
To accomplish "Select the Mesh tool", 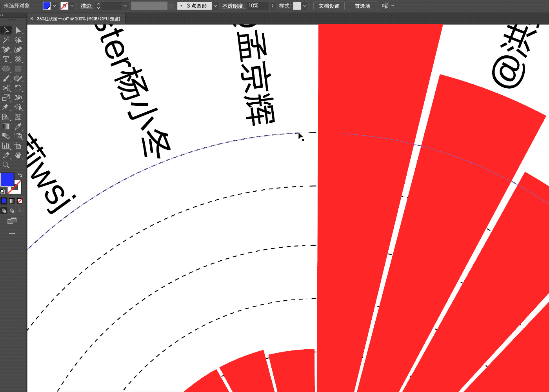I will click(x=18, y=117).
